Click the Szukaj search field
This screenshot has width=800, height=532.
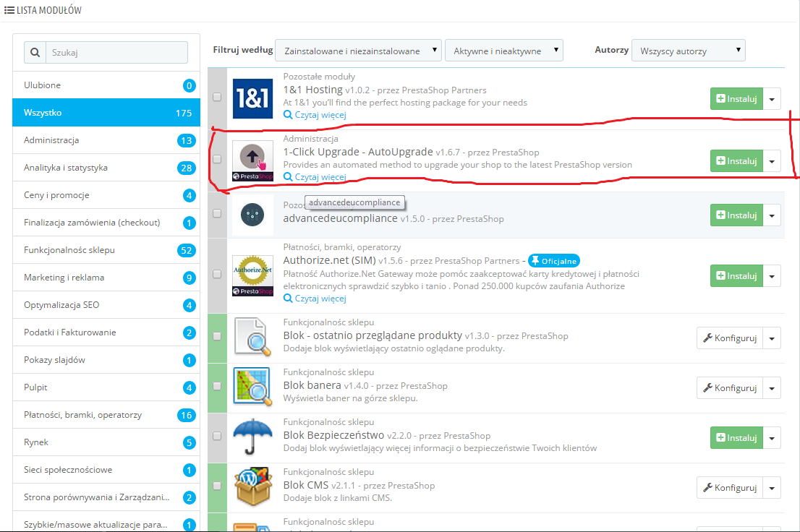point(117,52)
